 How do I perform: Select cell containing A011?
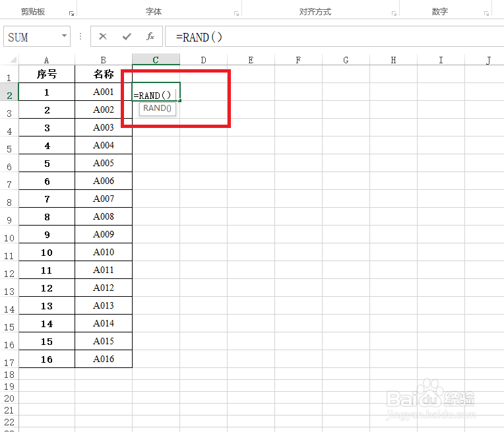pyautogui.click(x=104, y=270)
